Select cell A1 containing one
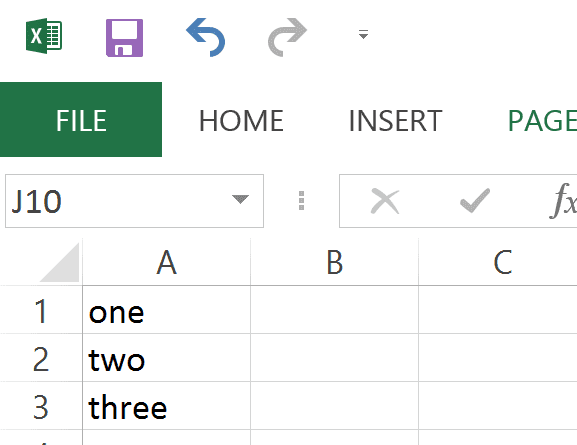The width and height of the screenshot is (577, 445). [166, 310]
